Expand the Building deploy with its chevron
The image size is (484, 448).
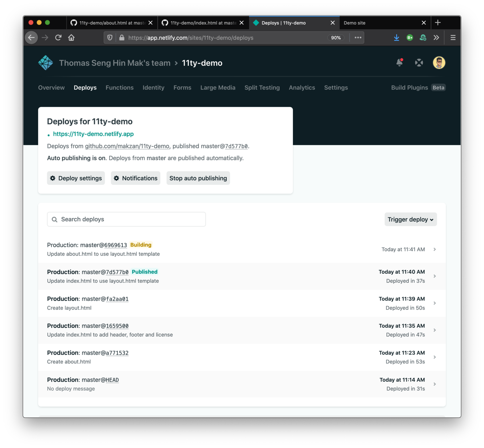435,249
